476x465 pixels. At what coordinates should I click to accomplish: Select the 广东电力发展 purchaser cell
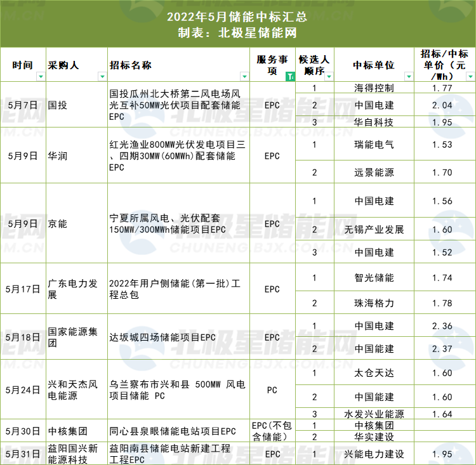tap(76, 289)
